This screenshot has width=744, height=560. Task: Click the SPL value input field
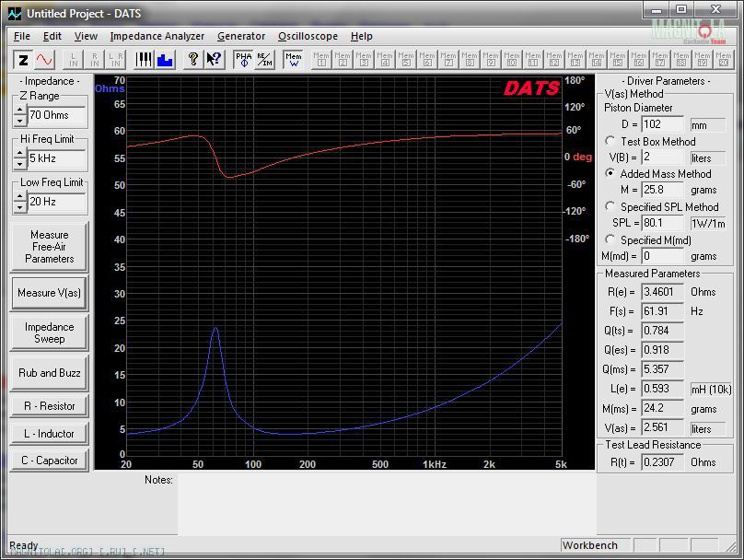point(662,223)
